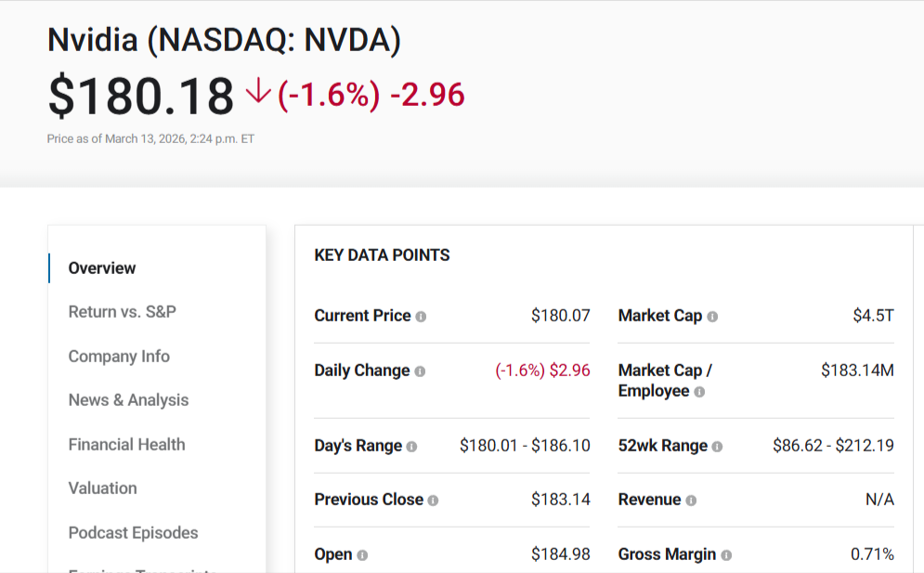Open the Current Price info tooltip
The height and width of the screenshot is (573, 924).
pos(420,316)
